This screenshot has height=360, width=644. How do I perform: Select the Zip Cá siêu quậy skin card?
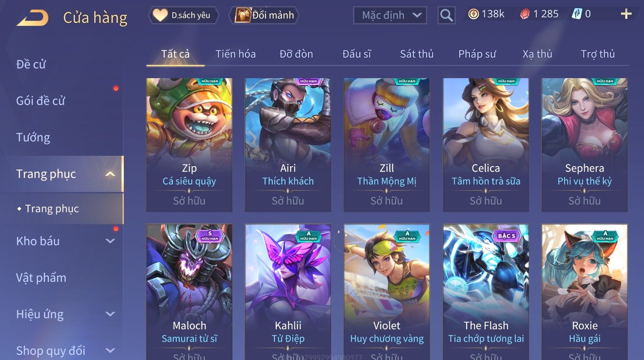[189, 145]
